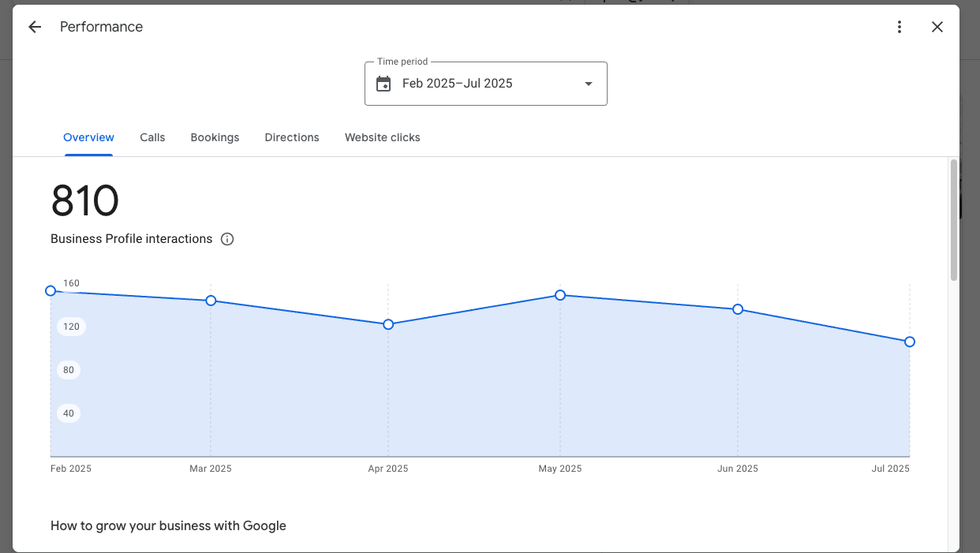The width and height of the screenshot is (980, 553).
Task: Close the Performance dialog
Action: click(x=937, y=27)
